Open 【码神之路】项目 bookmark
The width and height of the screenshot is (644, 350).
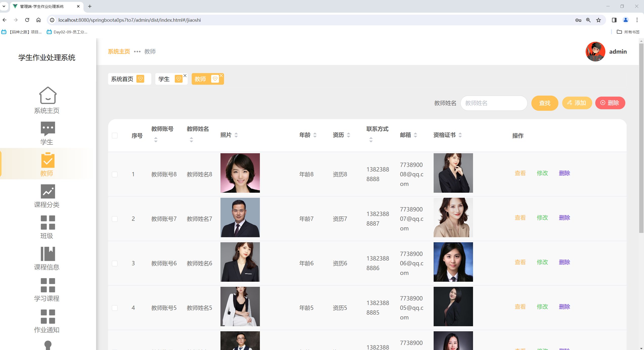(x=22, y=32)
